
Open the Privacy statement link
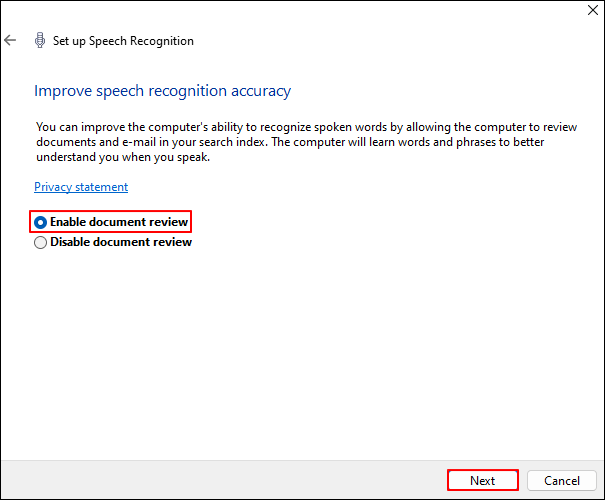pyautogui.click(x=81, y=187)
